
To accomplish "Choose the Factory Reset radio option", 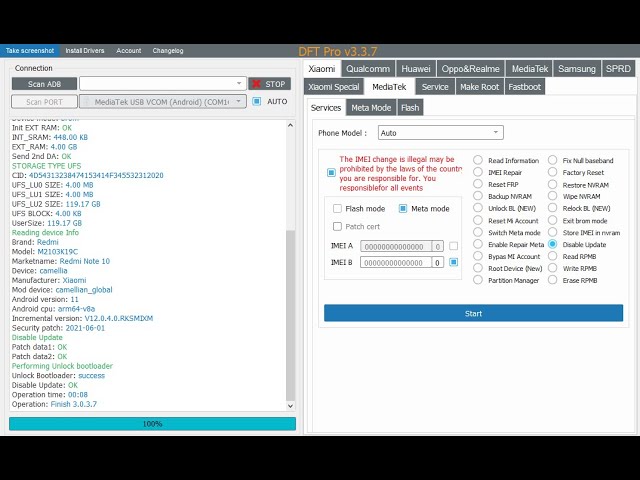I will (552, 173).
